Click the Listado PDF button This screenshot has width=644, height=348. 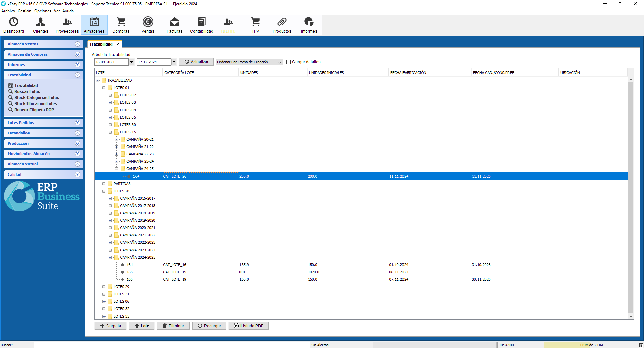pos(249,326)
